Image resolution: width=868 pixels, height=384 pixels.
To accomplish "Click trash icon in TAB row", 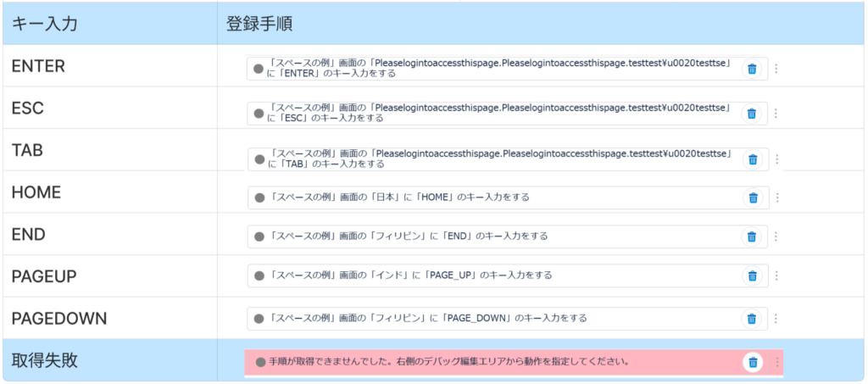I will pyautogui.click(x=752, y=159).
